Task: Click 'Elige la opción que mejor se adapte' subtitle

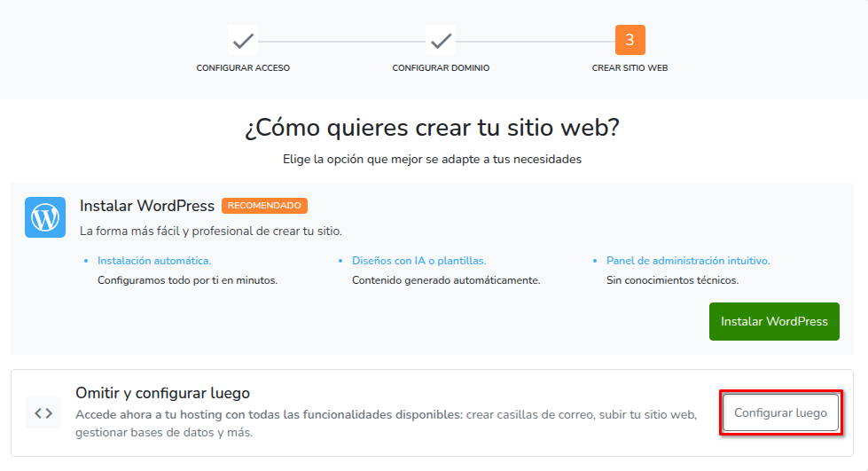Action: [433, 160]
